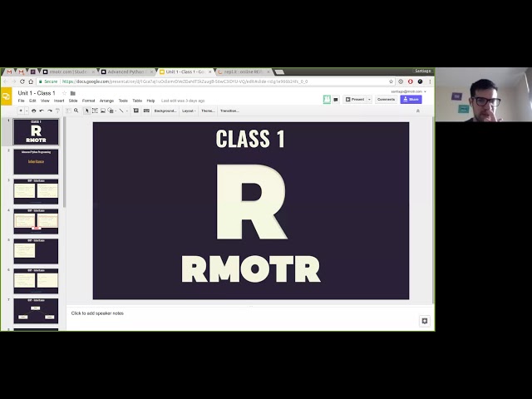This screenshot has width=532, height=399.
Task: Open the Present options dropdown arrow
Action: 369,100
